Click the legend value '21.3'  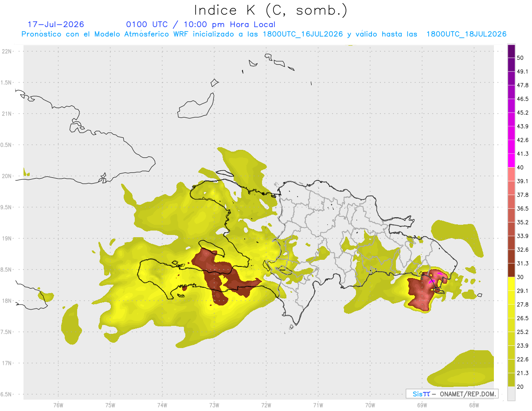[523, 373]
